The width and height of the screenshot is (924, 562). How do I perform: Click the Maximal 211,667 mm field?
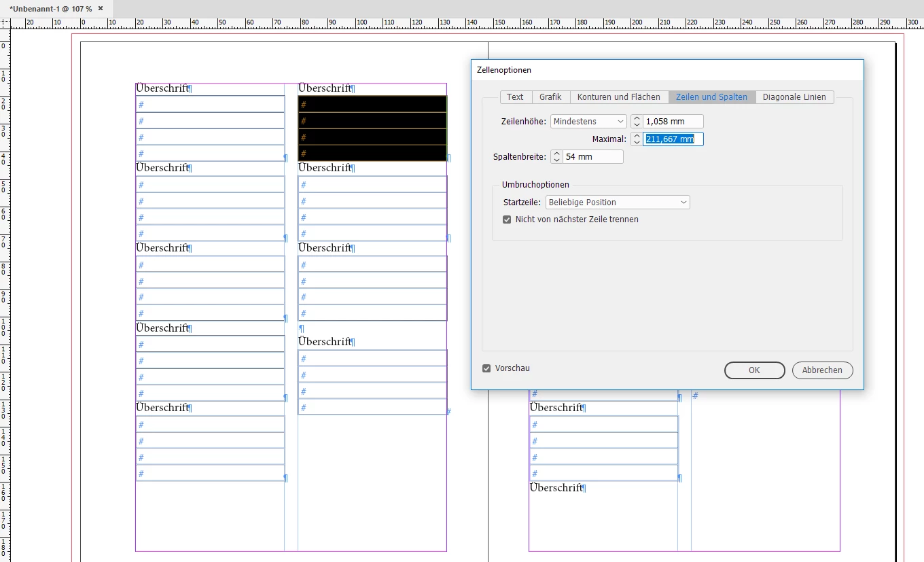673,139
